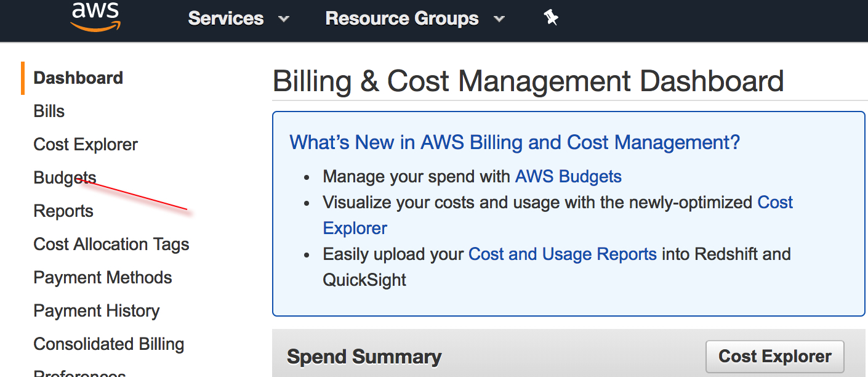Viewport: 868px width, 377px height.
Task: Navigate to Reports in the sidebar
Action: coord(63,211)
